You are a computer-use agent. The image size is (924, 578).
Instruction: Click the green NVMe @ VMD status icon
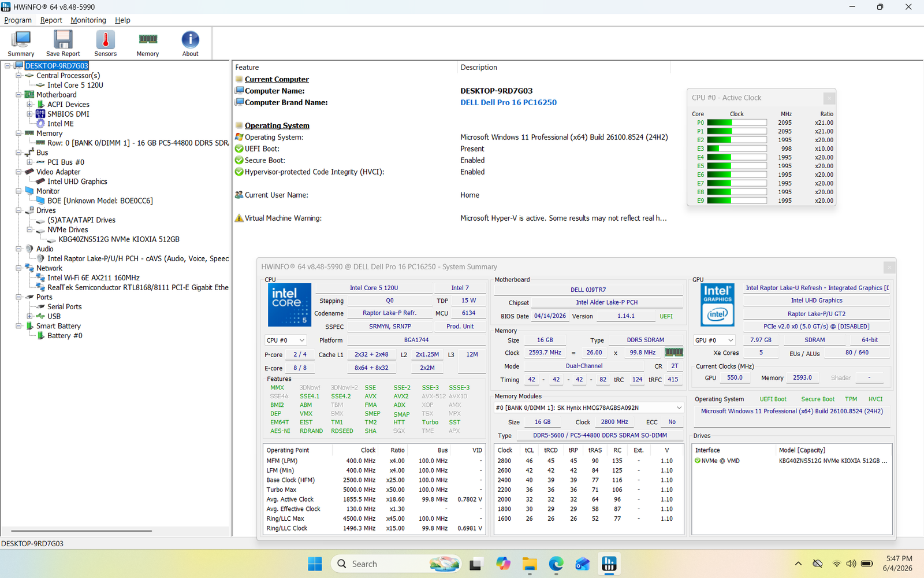(x=698, y=461)
